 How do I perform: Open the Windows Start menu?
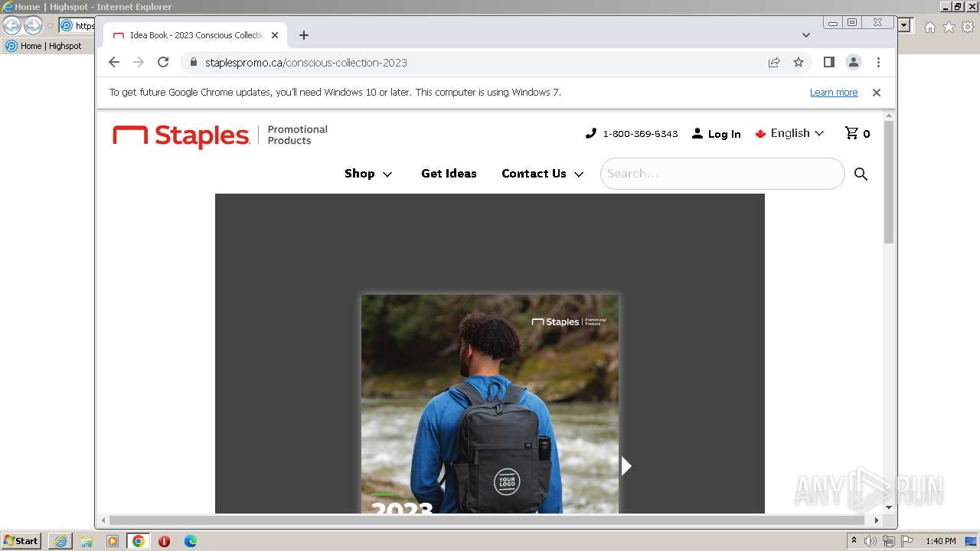coord(21,541)
